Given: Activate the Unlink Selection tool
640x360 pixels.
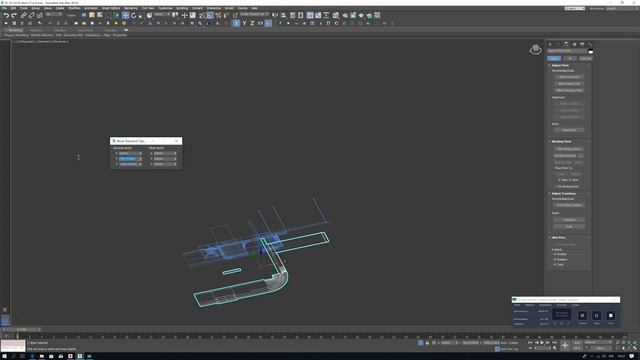Looking at the screenshot, I should 31,16.
